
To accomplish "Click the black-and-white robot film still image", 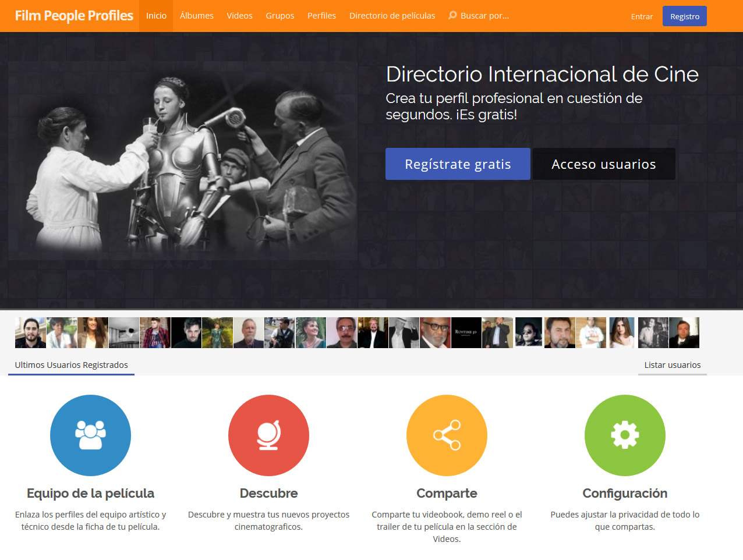I will click(183, 161).
